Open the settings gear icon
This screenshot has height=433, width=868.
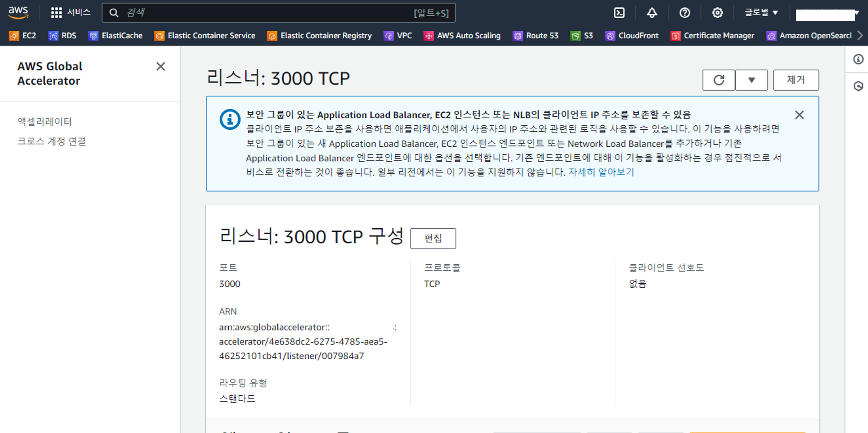click(x=717, y=13)
